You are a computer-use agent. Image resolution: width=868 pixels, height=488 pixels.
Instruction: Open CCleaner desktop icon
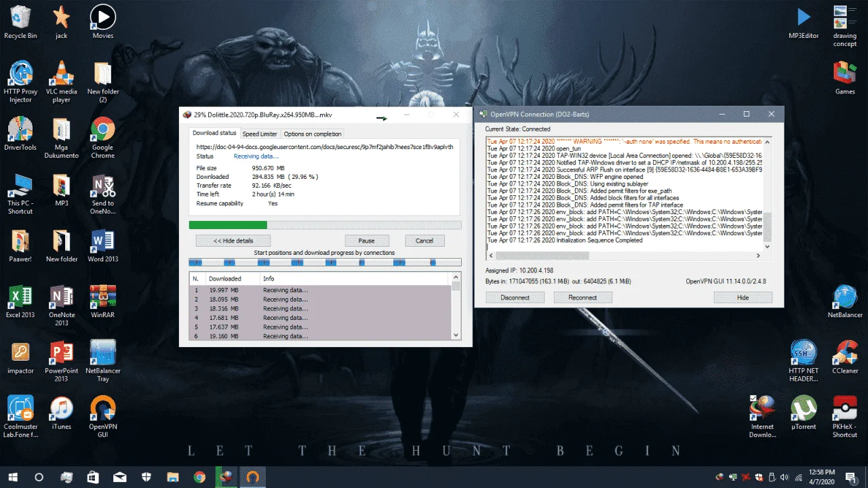pos(845,357)
